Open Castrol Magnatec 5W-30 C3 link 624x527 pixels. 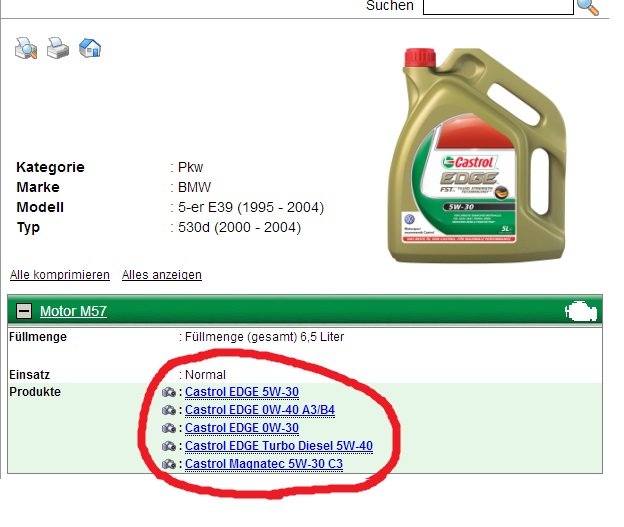(x=263, y=463)
